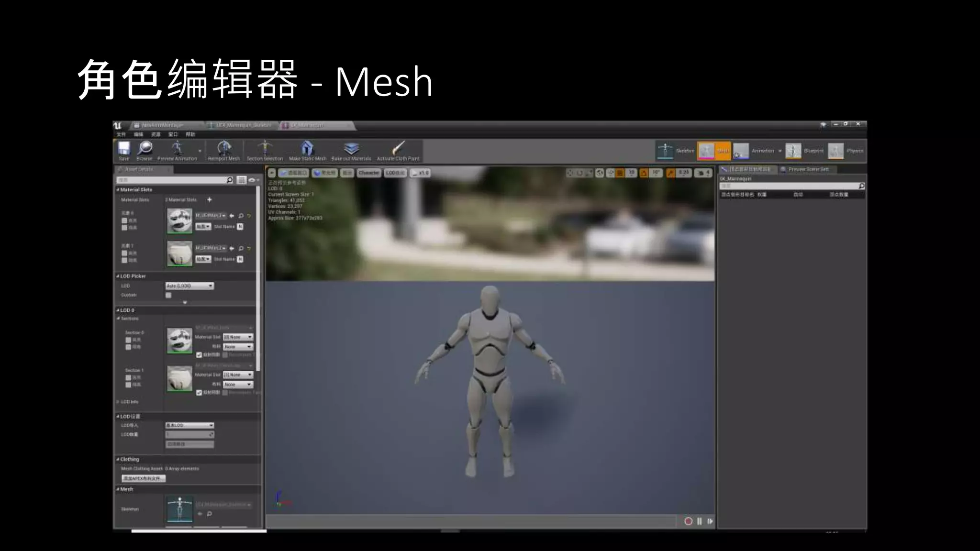Image resolution: width=980 pixels, height=551 pixels.
Task: Toggle second checkbox under material element 0
Action: point(124,228)
